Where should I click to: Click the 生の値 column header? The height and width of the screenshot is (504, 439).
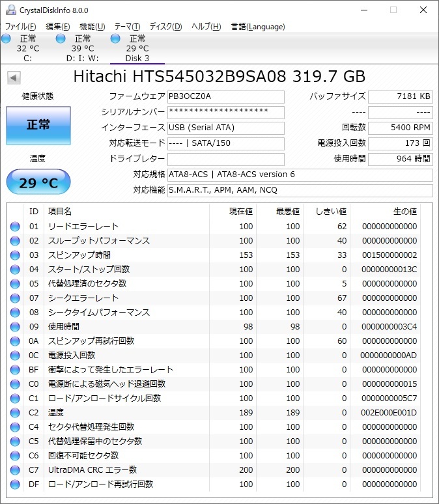tap(386, 212)
